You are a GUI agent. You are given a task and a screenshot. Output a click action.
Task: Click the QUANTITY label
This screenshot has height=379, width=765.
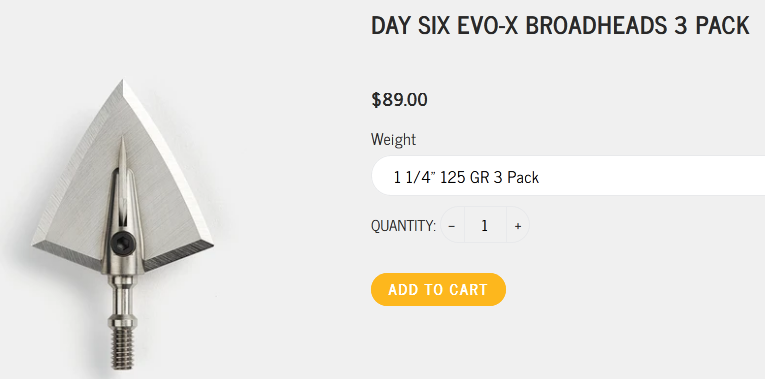[403, 226]
